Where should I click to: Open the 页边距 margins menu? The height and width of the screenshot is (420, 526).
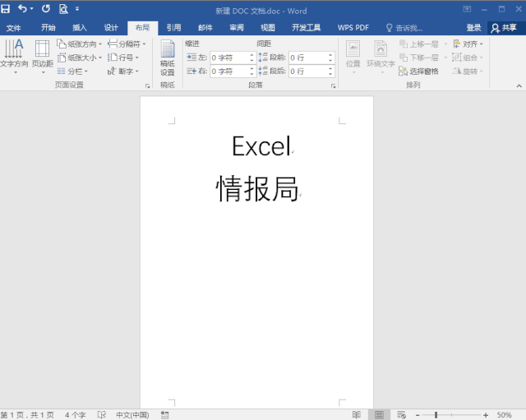(x=43, y=57)
